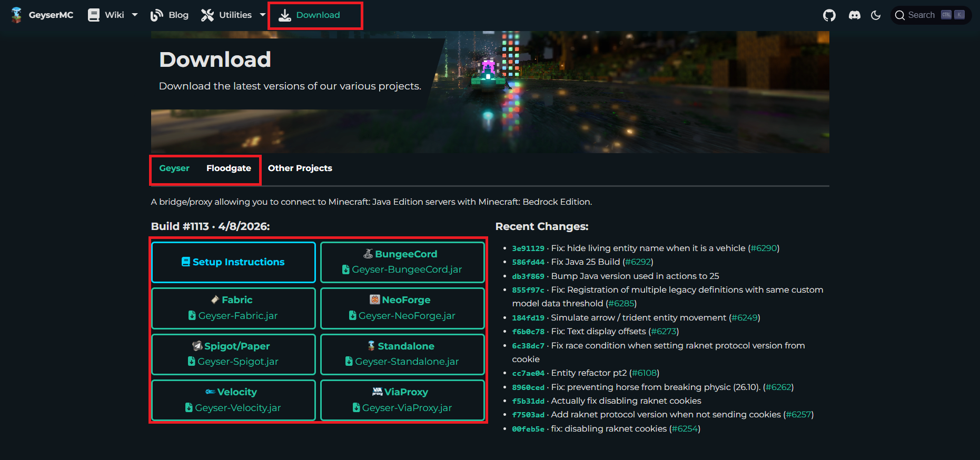This screenshot has height=460, width=980.
Task: Switch to the Floodgate tab
Action: [x=229, y=168]
